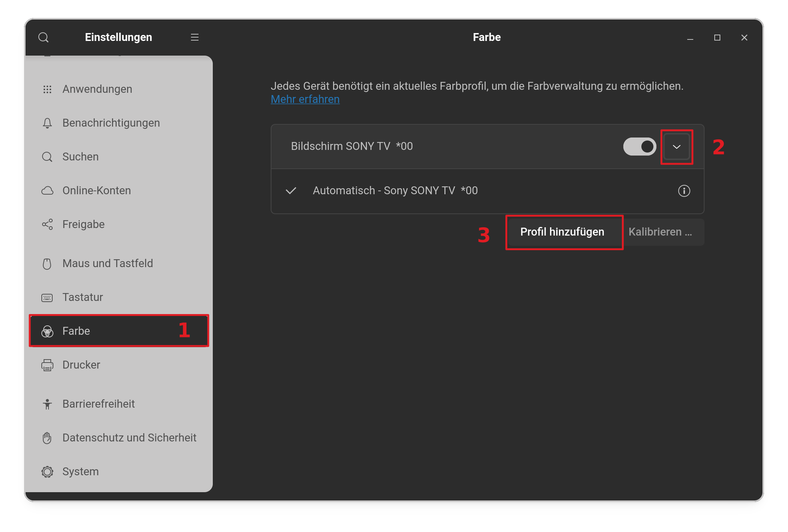Open Maus und Tastfeld settings
This screenshot has height=532, width=788.
click(108, 264)
